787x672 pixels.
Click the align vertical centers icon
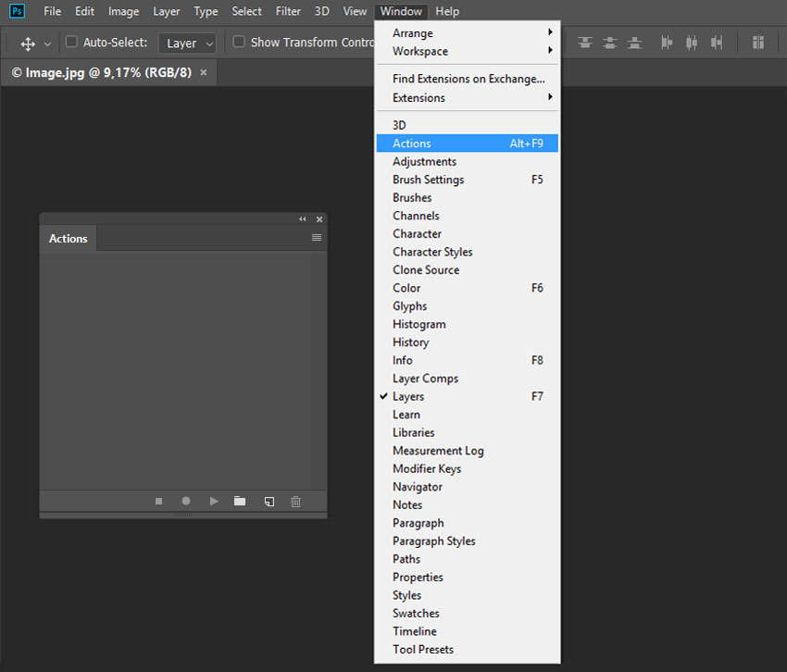(x=610, y=43)
